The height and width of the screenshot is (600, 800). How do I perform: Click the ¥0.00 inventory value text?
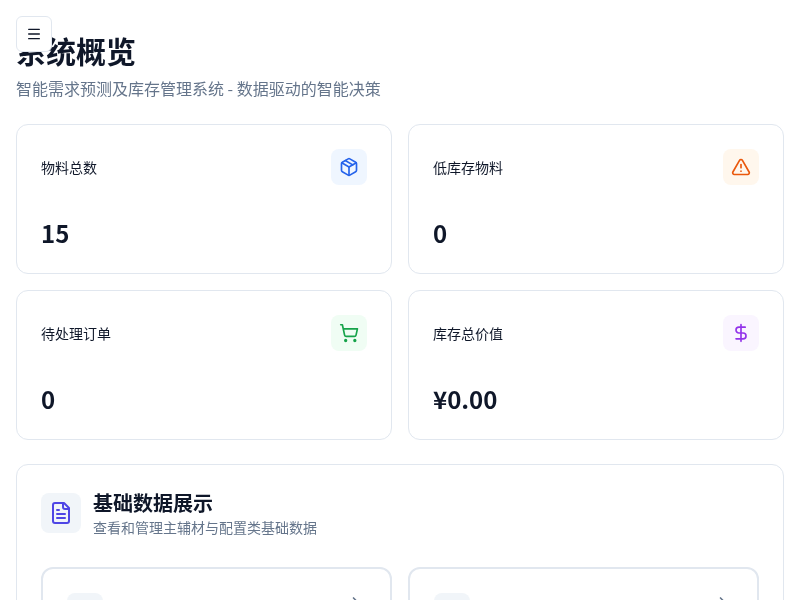point(466,400)
